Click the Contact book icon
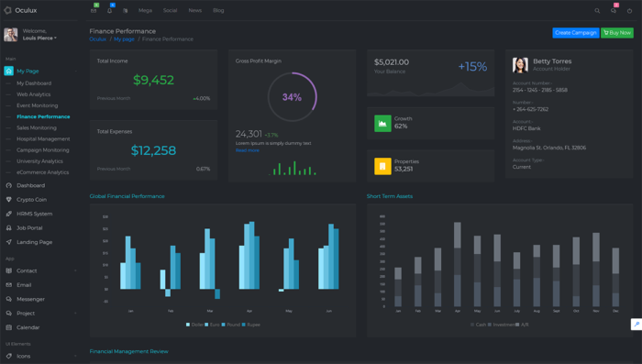The image size is (642, 364). [8, 270]
